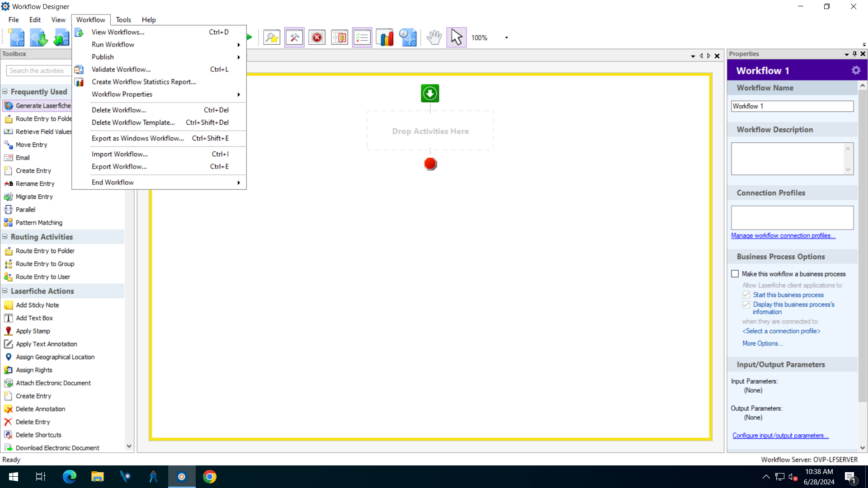Toggle the checklist validation toolbar icon
Screen dimensions: 868x488
(362, 38)
